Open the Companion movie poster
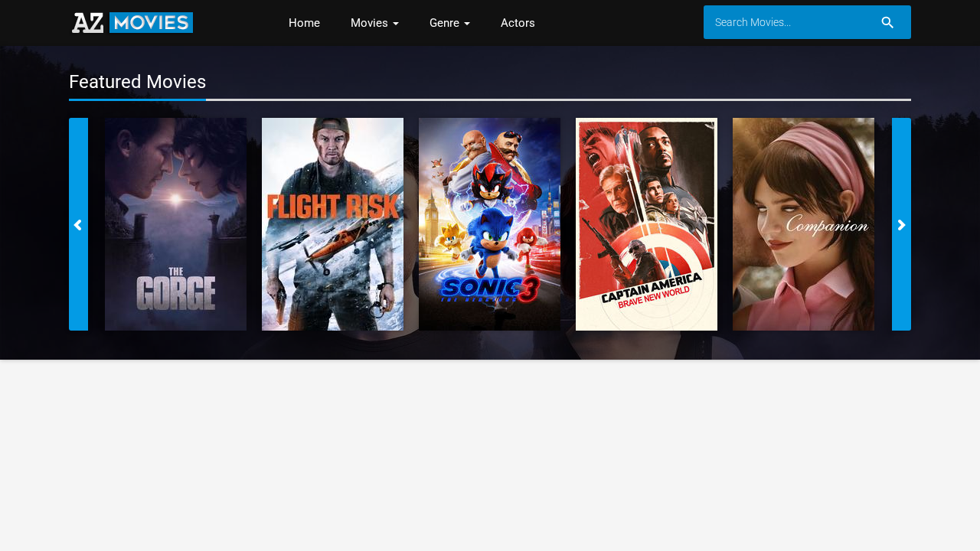980x551 pixels. (x=803, y=224)
